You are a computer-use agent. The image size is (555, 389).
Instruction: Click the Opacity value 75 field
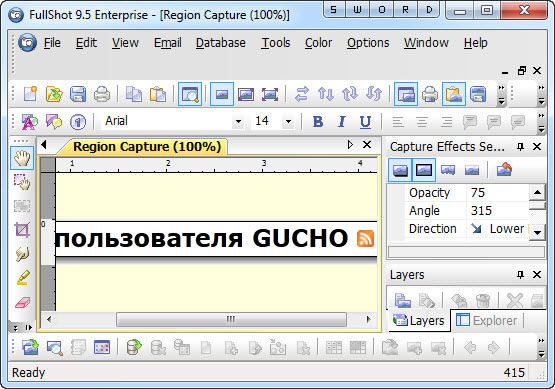point(498,193)
